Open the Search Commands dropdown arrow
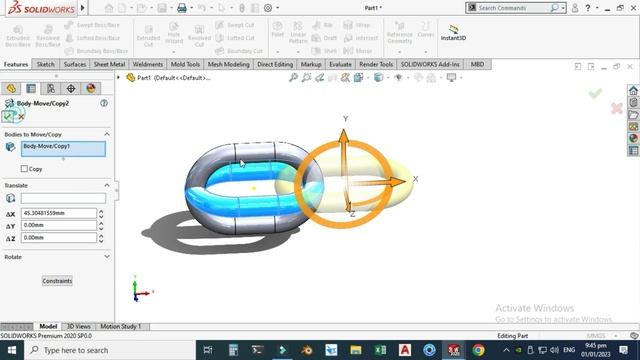This screenshot has width=640, height=360. point(563,8)
